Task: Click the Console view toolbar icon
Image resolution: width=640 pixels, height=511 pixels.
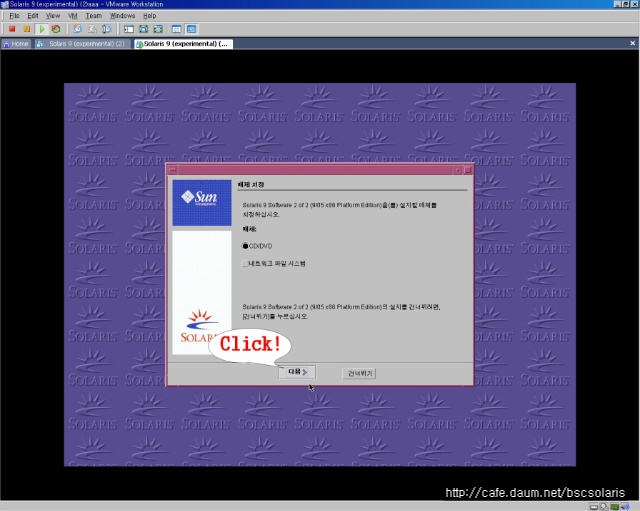Action: click(191, 29)
